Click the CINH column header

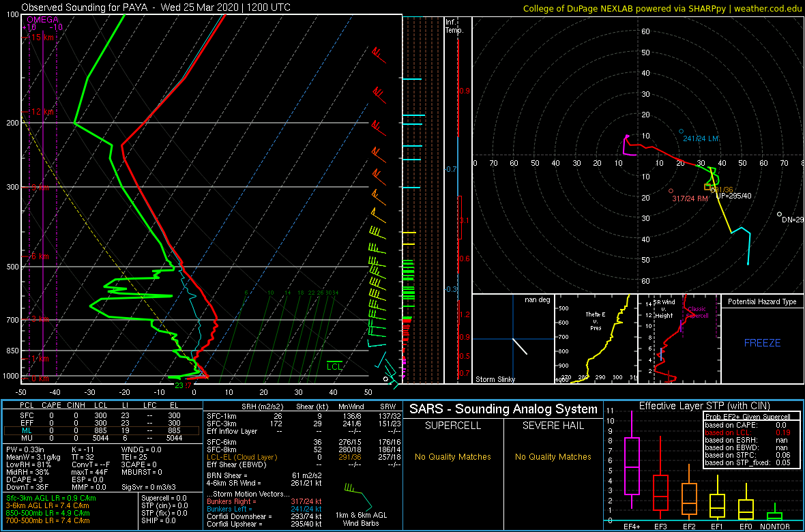(76, 405)
